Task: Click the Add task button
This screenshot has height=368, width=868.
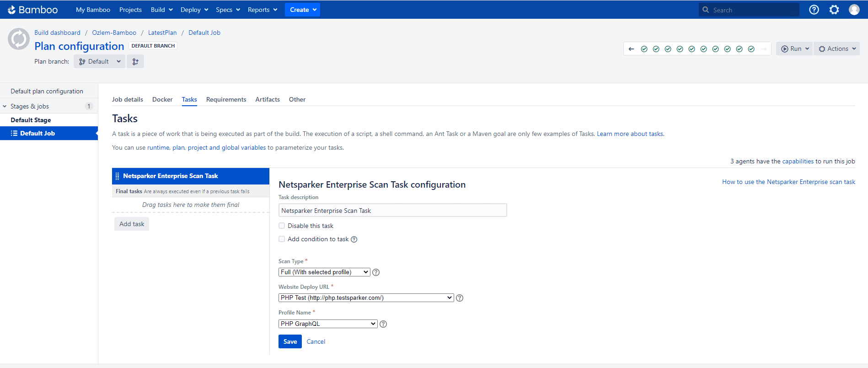Action: (132, 224)
